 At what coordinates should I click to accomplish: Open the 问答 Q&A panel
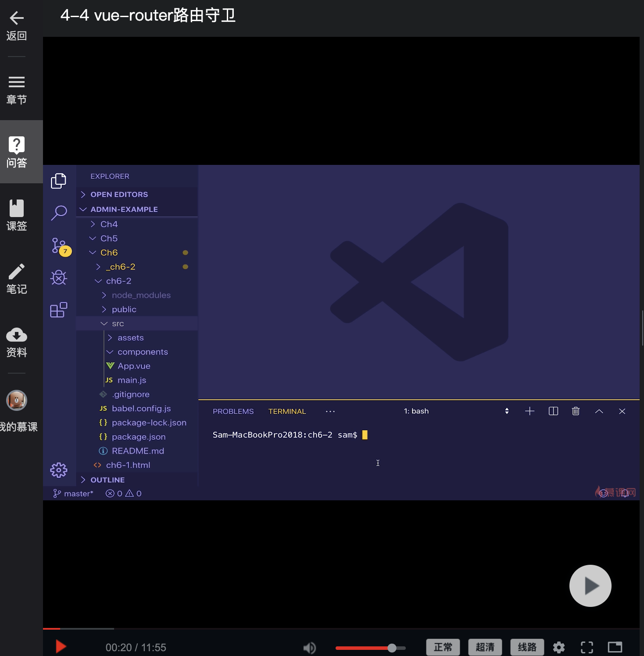(17, 152)
